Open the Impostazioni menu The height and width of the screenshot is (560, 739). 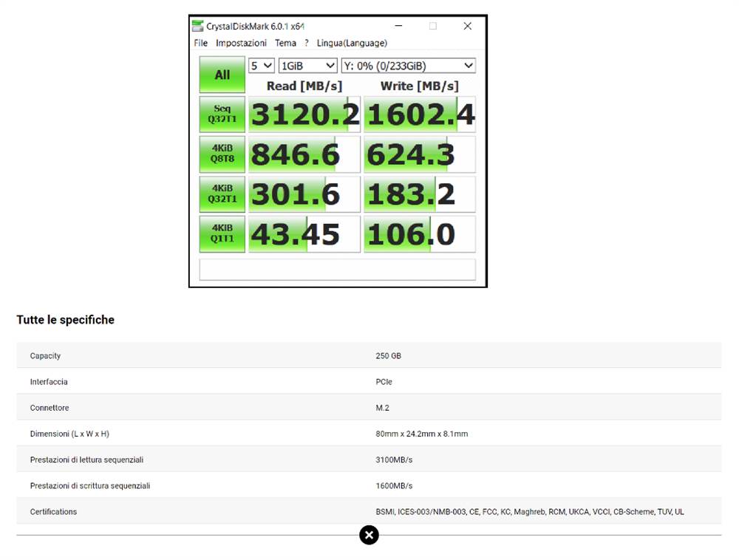pyautogui.click(x=242, y=43)
